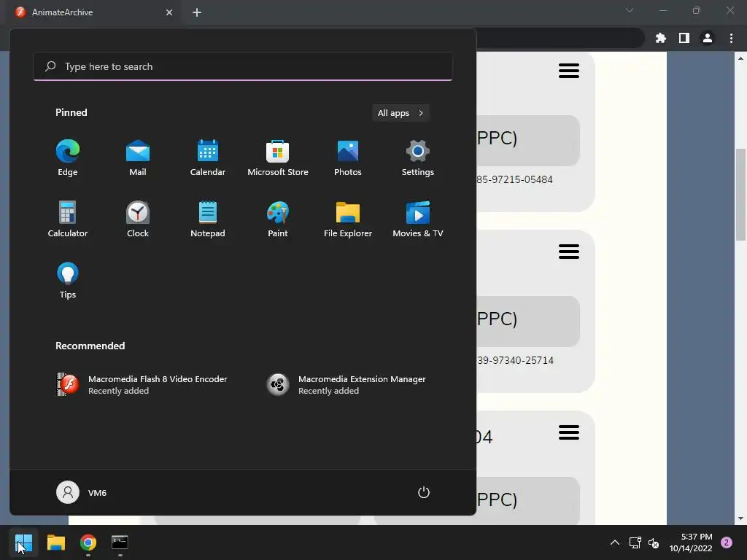The height and width of the screenshot is (560, 747).
Task: Launch Movies & TV
Action: coord(418,219)
